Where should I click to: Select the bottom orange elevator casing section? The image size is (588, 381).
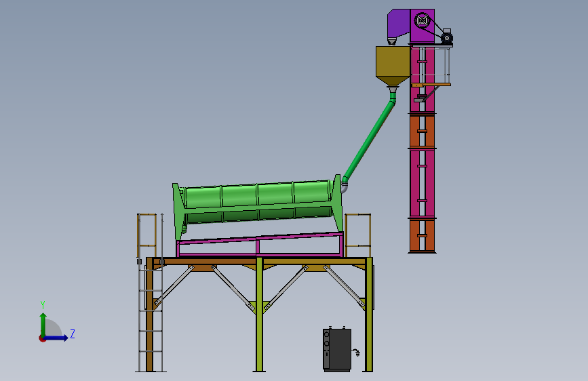[x=423, y=235]
